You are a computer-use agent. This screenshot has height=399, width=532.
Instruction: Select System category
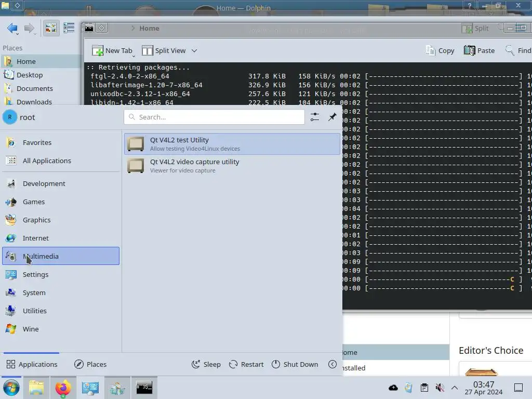(x=61, y=293)
